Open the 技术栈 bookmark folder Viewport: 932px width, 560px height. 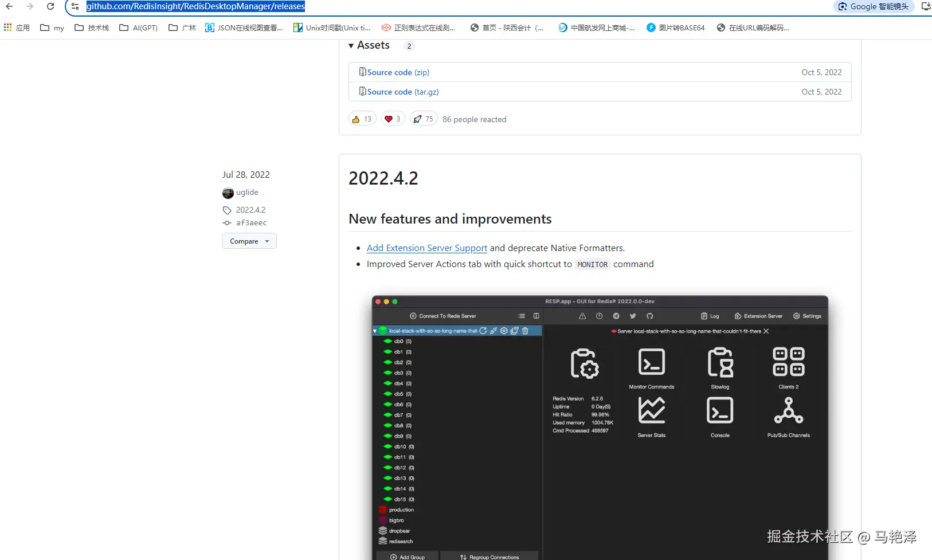tap(92, 28)
